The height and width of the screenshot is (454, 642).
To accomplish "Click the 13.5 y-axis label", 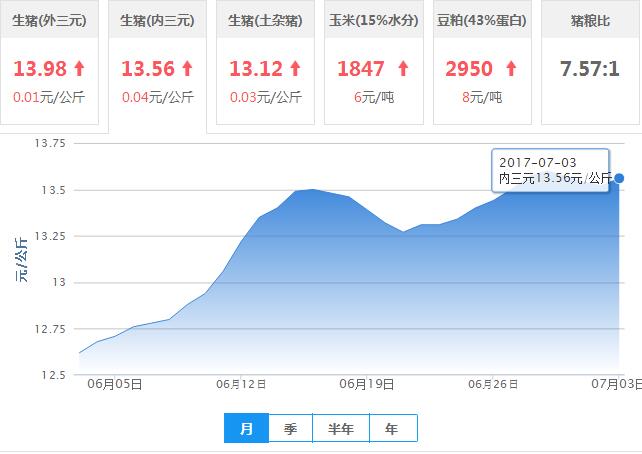I will pyautogui.click(x=53, y=190).
